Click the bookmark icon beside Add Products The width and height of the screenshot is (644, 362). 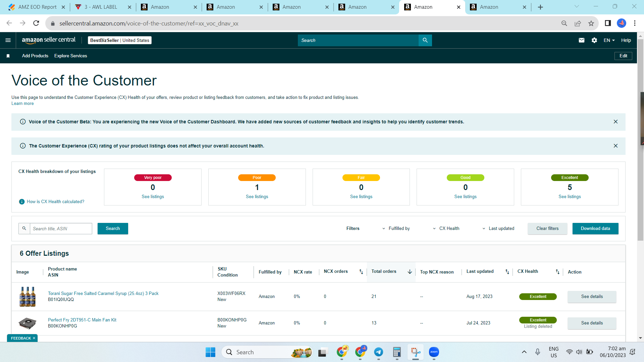coord(8,56)
